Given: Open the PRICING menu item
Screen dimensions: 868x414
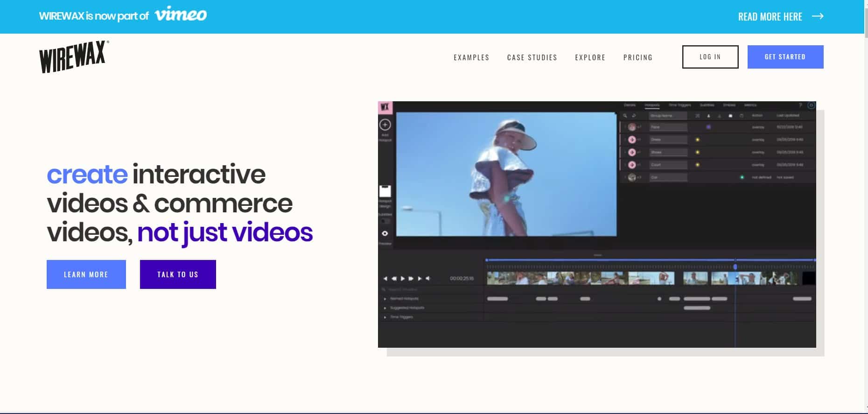Looking at the screenshot, I should click(638, 57).
